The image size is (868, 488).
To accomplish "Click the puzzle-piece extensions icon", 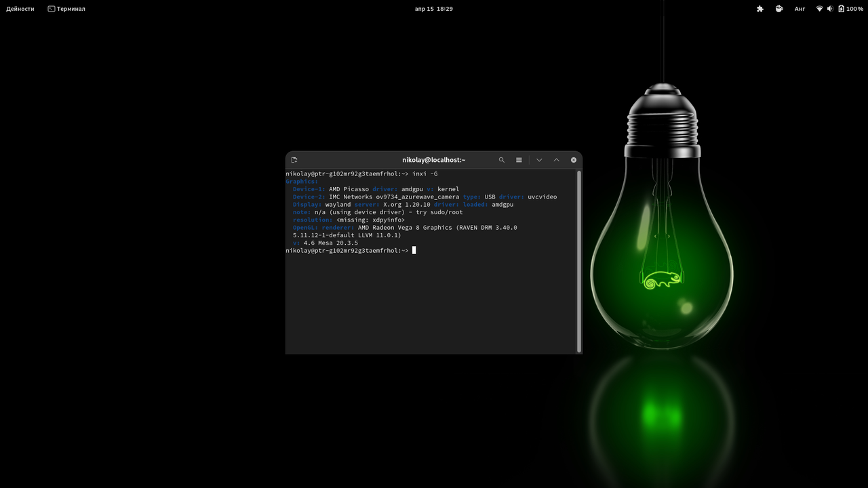I will click(760, 9).
